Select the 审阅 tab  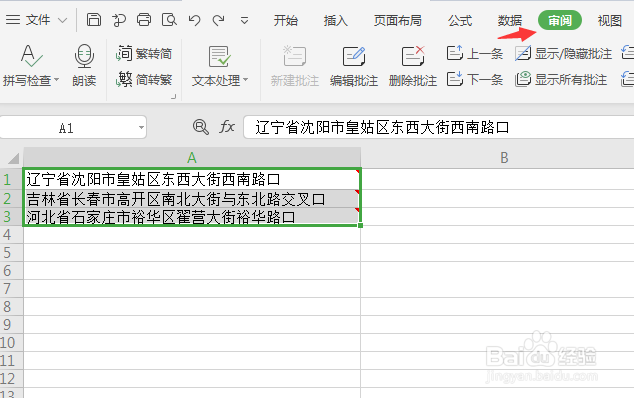(x=560, y=20)
